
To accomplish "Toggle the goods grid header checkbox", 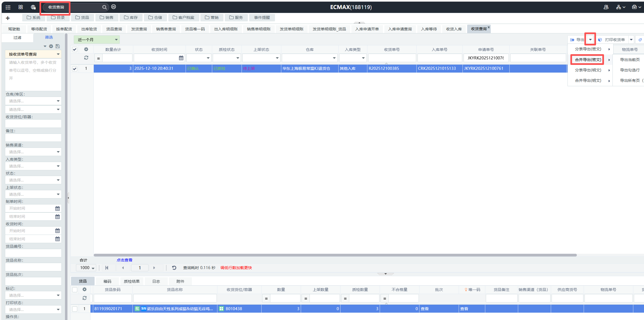I will 75,290.
